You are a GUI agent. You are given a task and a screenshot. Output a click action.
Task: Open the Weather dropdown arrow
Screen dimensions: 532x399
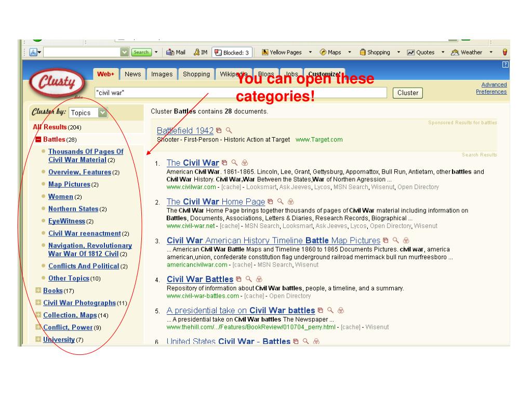point(491,52)
